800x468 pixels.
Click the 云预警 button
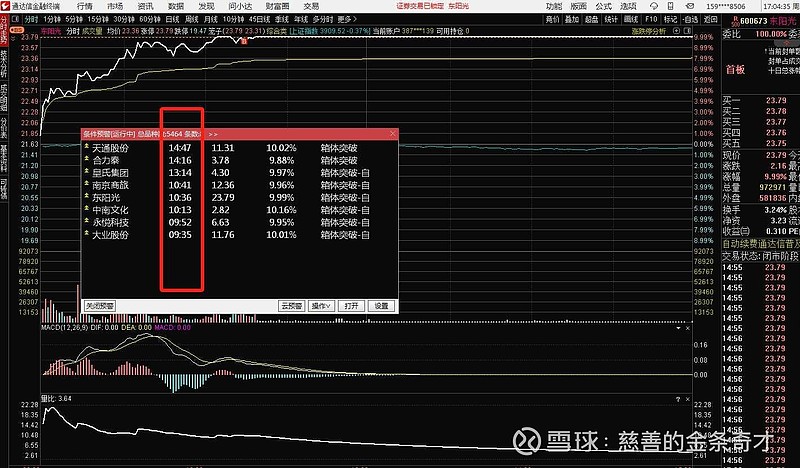pos(291,306)
